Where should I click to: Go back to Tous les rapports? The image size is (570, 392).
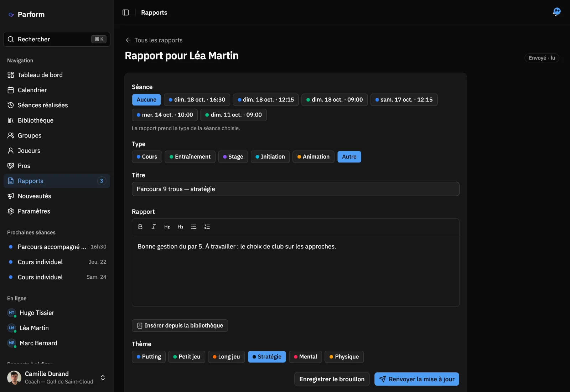[x=154, y=40]
